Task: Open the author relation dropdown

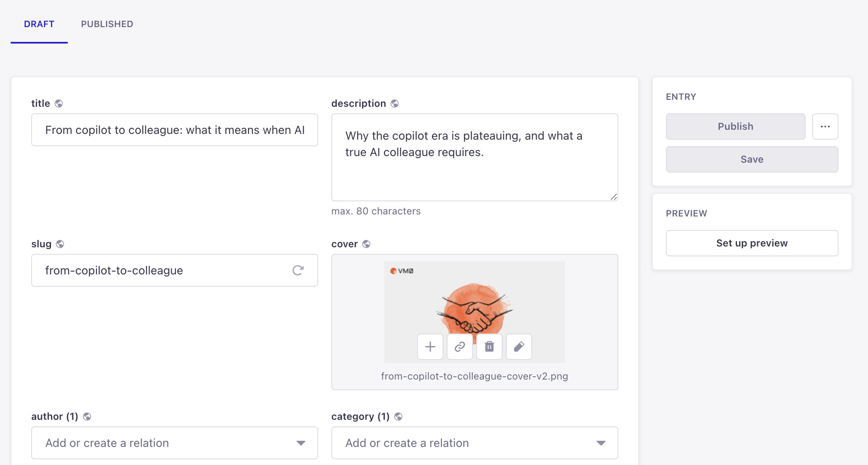Action: pos(175,443)
